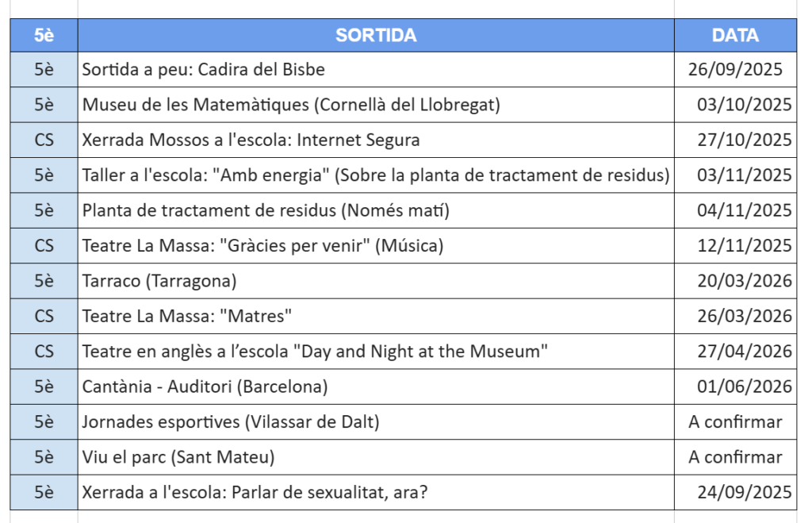Click the DATA column header
The width and height of the screenshot is (812, 523).
point(735,36)
